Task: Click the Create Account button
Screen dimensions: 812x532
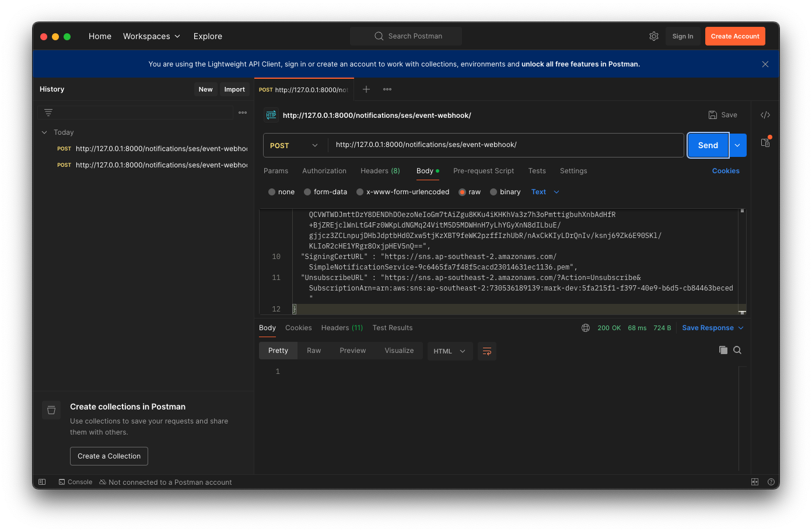Action: click(735, 36)
